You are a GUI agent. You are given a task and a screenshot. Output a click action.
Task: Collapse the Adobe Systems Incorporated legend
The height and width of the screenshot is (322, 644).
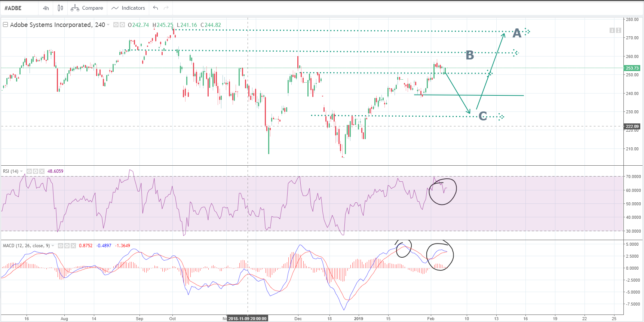tap(5, 25)
